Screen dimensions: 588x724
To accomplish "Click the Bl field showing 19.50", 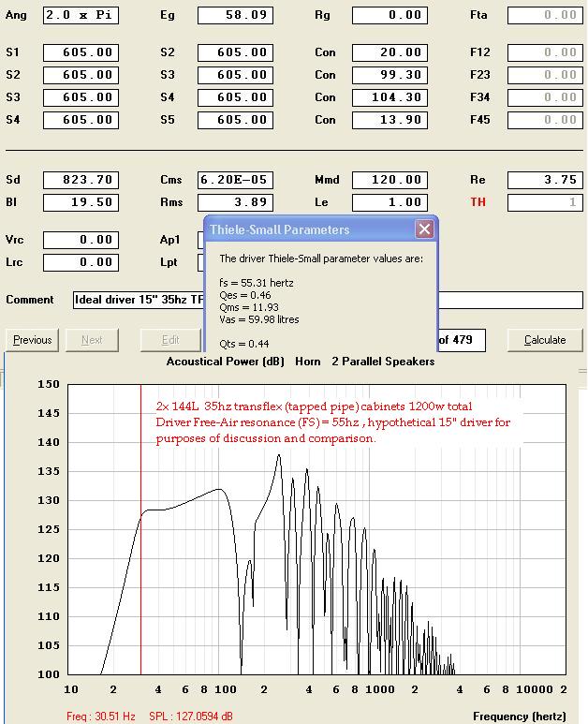I will pyautogui.click(x=81, y=202).
